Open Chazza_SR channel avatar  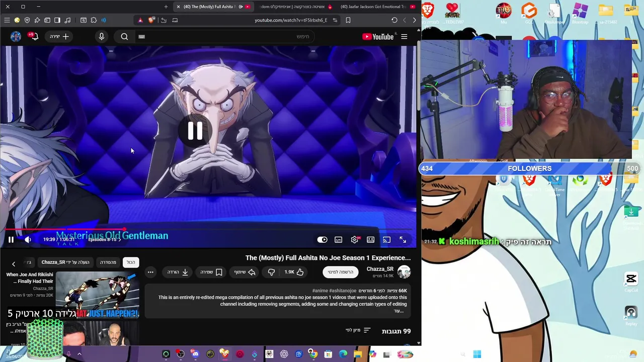click(x=404, y=272)
